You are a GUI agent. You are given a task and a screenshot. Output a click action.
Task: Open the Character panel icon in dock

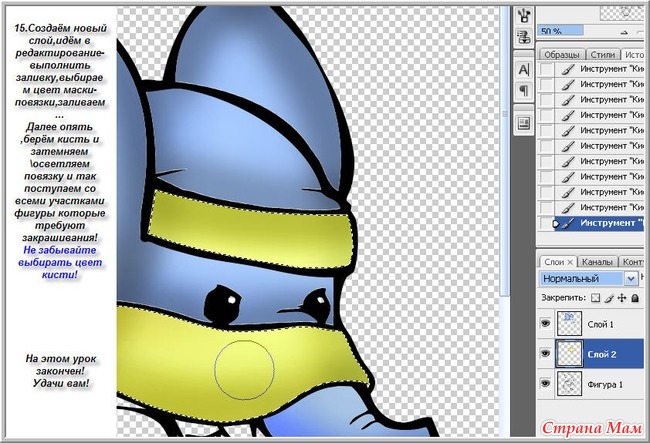coord(523,69)
